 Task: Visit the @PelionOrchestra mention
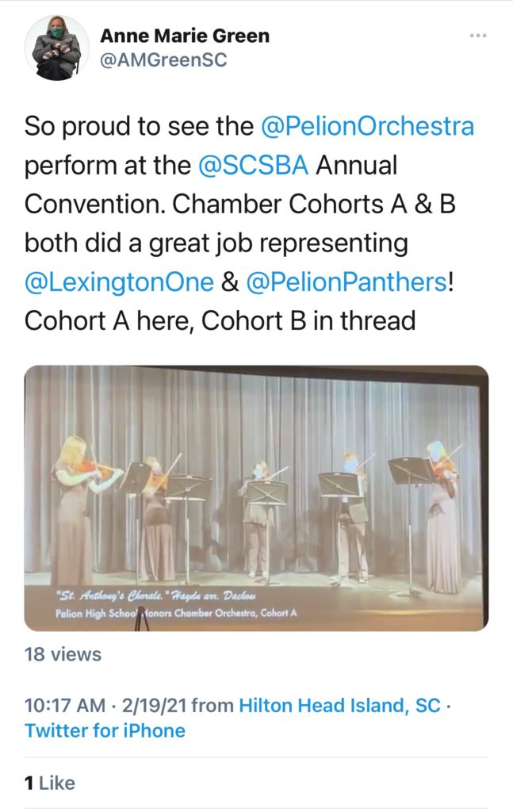pyautogui.click(x=367, y=126)
